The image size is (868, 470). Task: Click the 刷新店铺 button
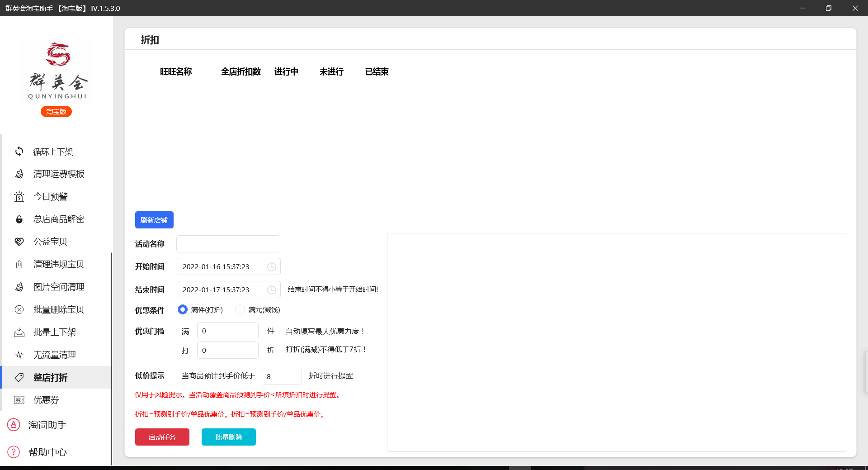(x=154, y=220)
